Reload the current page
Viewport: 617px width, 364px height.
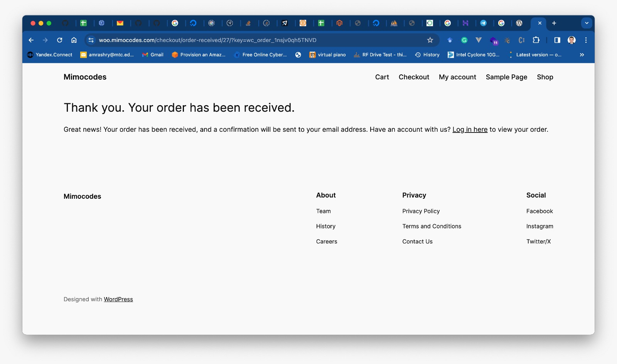pyautogui.click(x=59, y=40)
